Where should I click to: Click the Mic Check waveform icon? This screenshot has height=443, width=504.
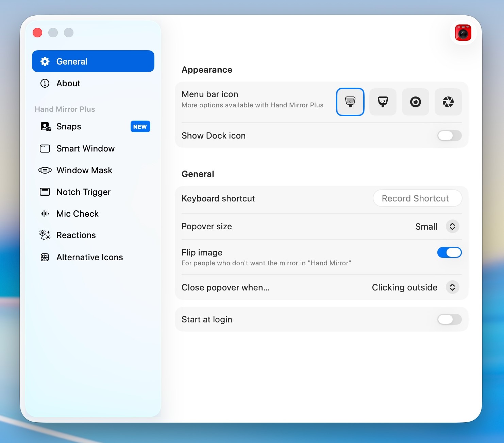(x=45, y=214)
